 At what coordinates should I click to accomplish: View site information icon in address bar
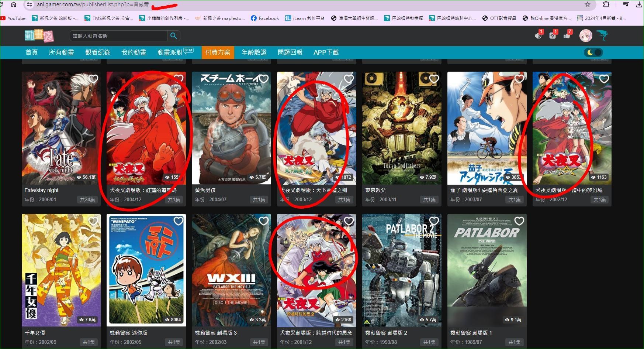pos(30,4)
